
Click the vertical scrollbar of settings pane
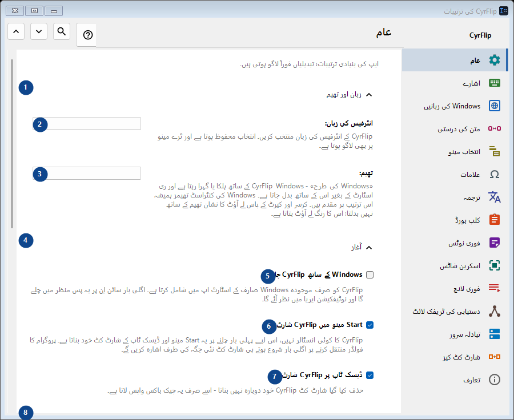click(x=12, y=143)
